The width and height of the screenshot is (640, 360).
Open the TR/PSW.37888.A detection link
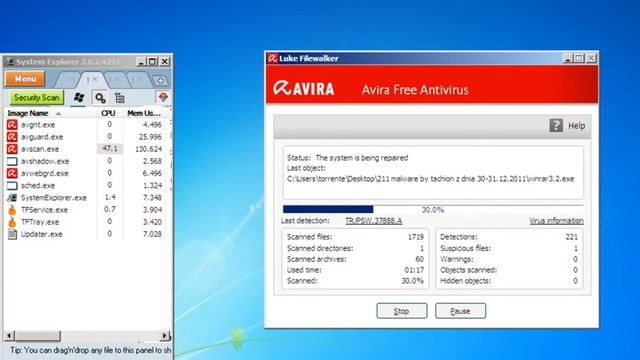(x=373, y=221)
